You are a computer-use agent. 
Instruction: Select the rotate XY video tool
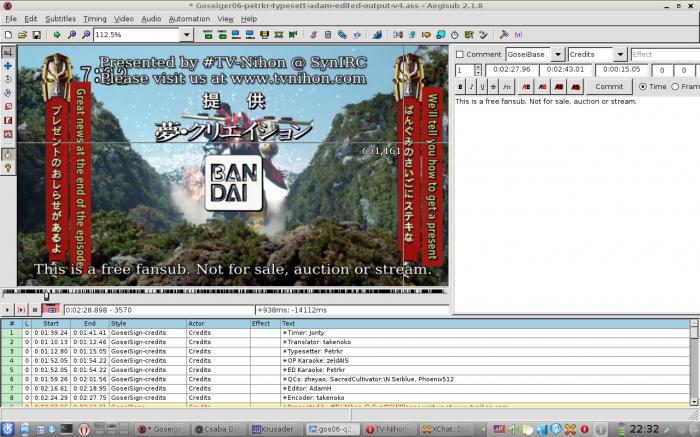(x=8, y=93)
